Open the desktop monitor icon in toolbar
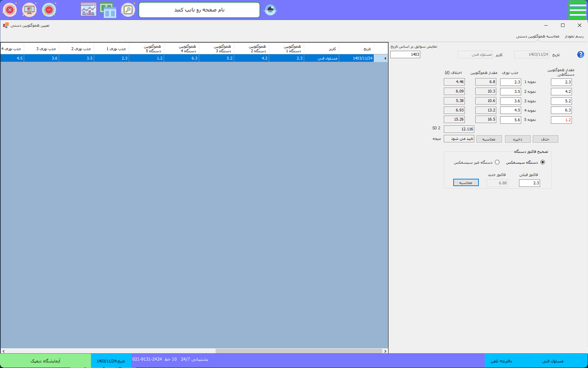Image resolution: width=588 pixels, height=368 pixels. 29,10
